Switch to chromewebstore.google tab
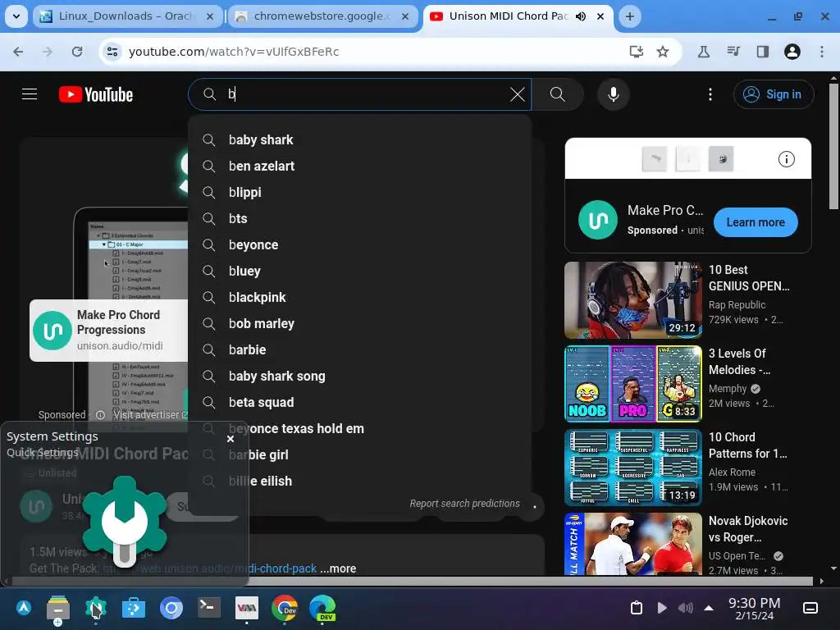This screenshot has width=840, height=630. (x=322, y=16)
